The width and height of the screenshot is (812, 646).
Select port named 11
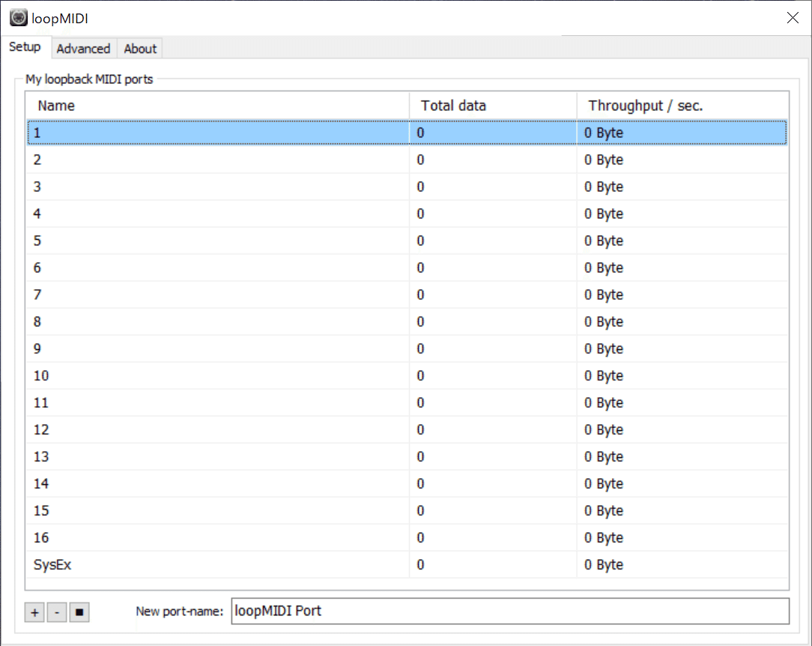(407, 402)
